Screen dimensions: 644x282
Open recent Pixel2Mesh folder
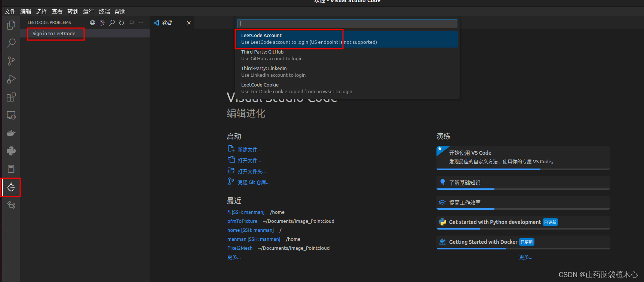(240, 248)
